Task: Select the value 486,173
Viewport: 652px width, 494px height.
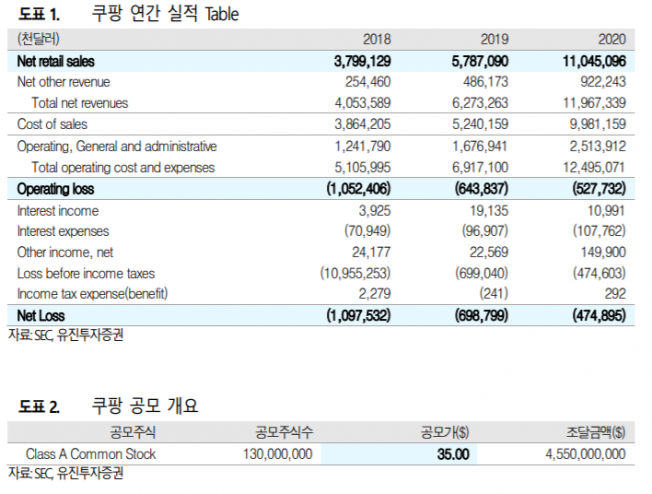Action: coord(486,82)
